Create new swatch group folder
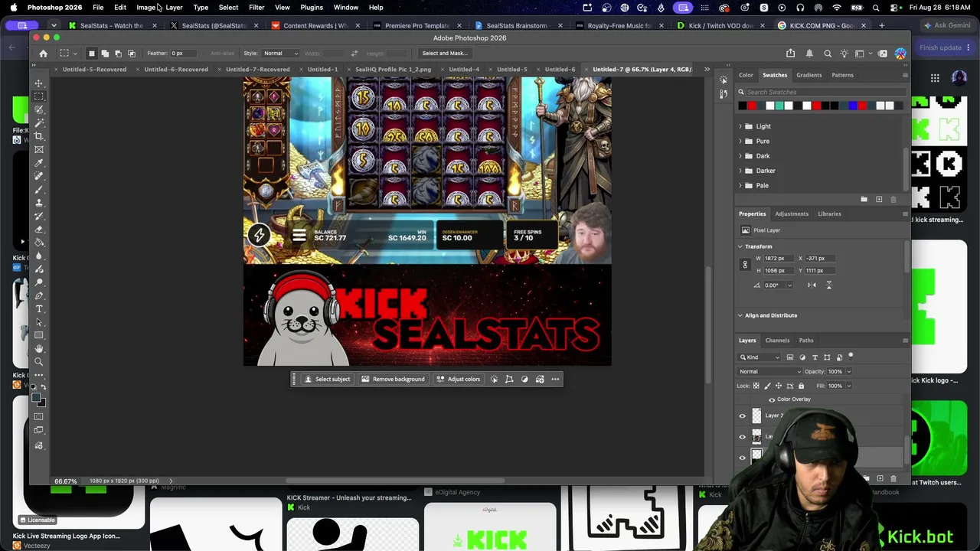 [x=864, y=200]
